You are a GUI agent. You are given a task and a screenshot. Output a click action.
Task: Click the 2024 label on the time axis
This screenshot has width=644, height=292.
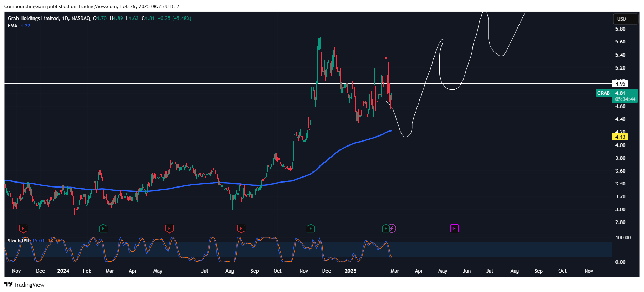point(63,271)
